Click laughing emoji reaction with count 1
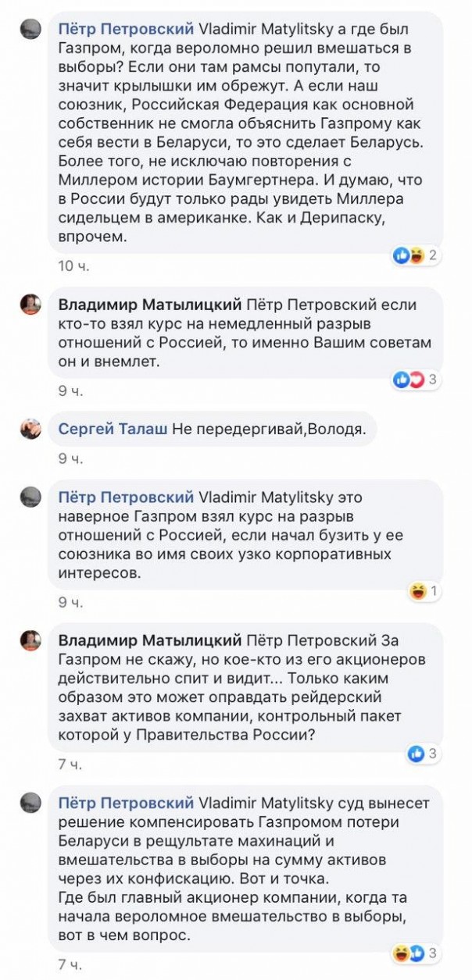Viewport: 472px width, 980px height. [423, 591]
